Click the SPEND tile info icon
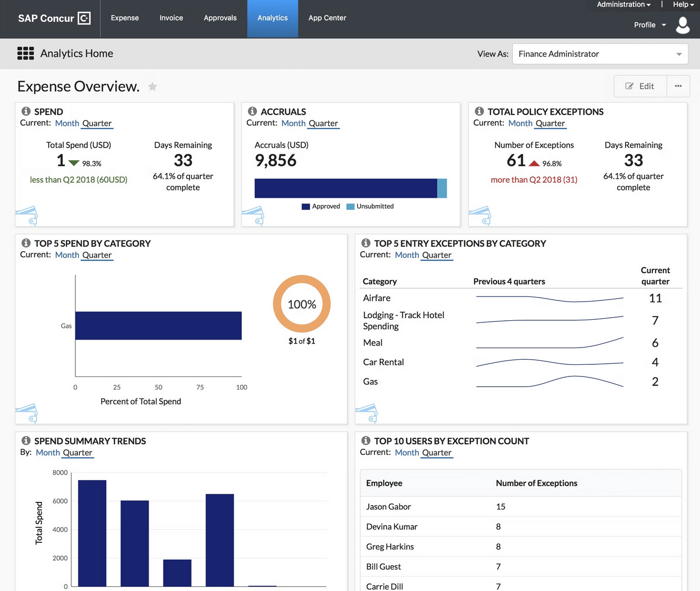The height and width of the screenshot is (591, 700). (26, 111)
